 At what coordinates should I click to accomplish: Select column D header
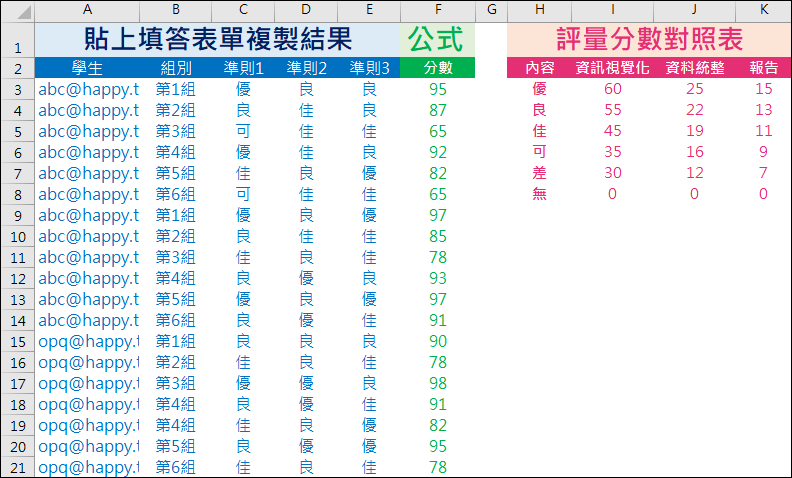(306, 10)
